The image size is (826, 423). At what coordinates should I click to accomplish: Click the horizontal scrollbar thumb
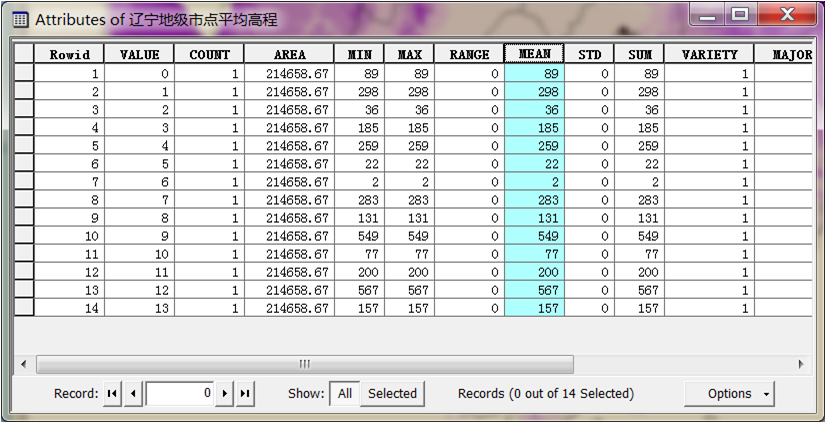(305, 364)
